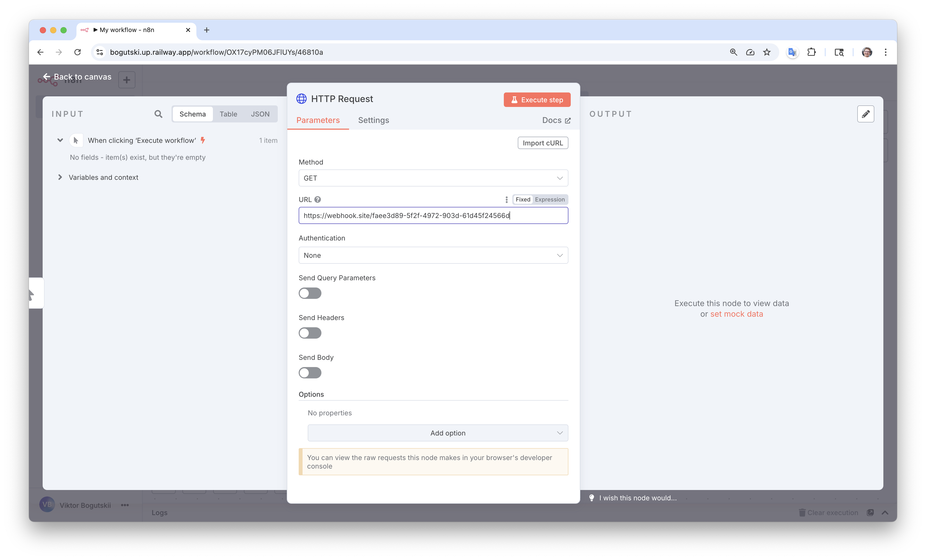Click the HTTP Request globe icon
This screenshot has height=560, width=926.
302,99
